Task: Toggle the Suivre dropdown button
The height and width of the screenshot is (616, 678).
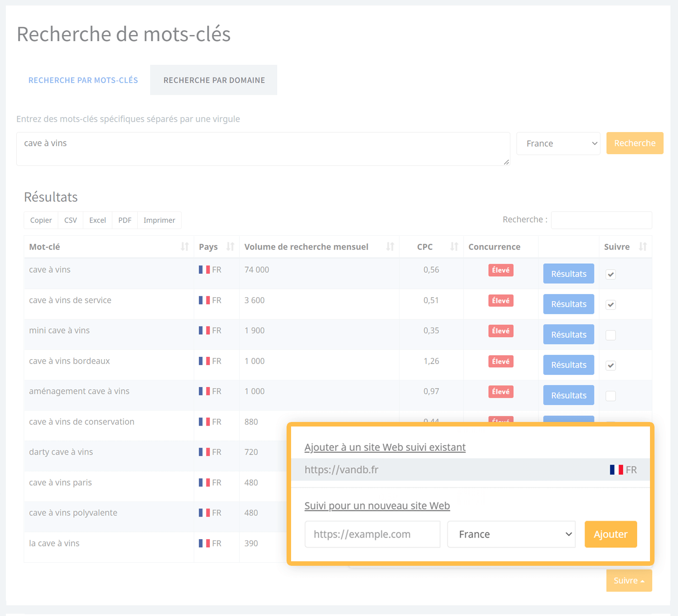Action: click(x=629, y=580)
